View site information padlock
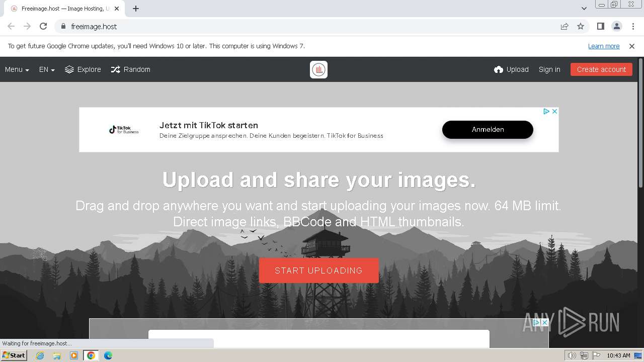The image size is (644, 362). pyautogui.click(x=63, y=26)
